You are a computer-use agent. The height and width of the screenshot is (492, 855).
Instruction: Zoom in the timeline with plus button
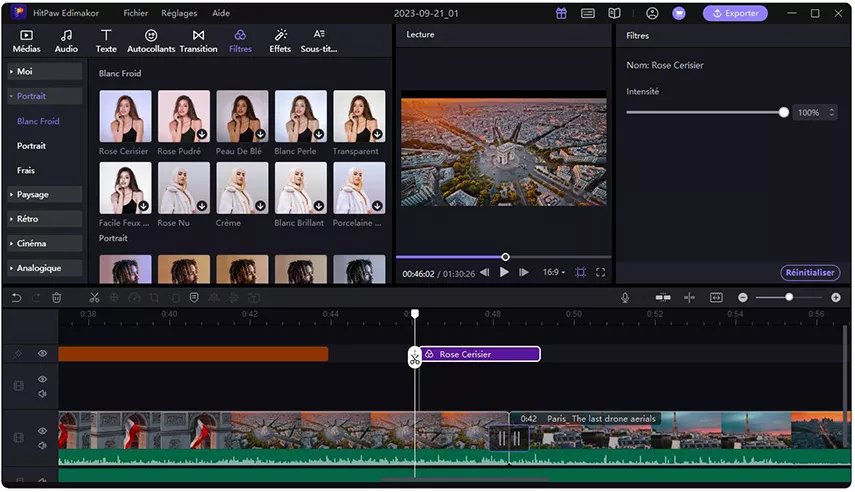point(836,298)
